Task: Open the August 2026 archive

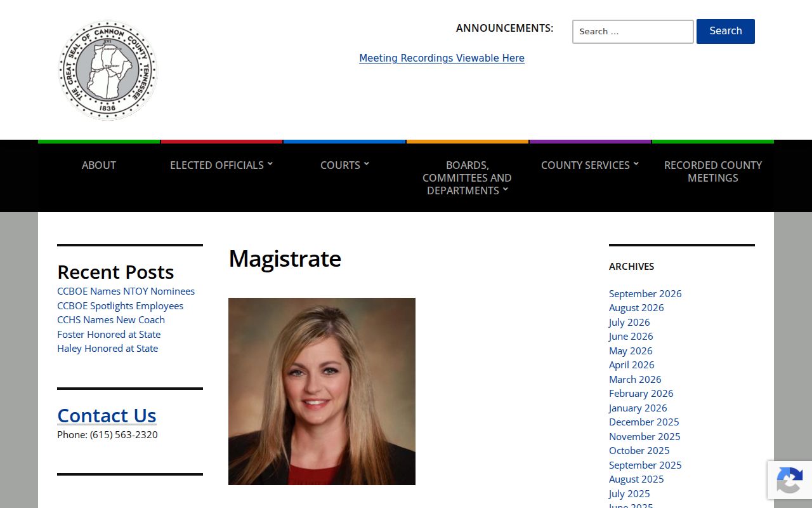Action: click(636, 308)
